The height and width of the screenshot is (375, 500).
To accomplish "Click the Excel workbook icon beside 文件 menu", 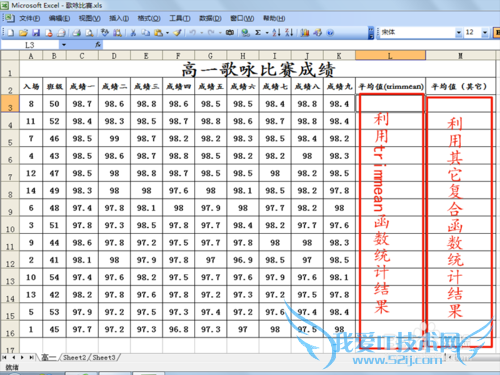I will tap(9, 18).
